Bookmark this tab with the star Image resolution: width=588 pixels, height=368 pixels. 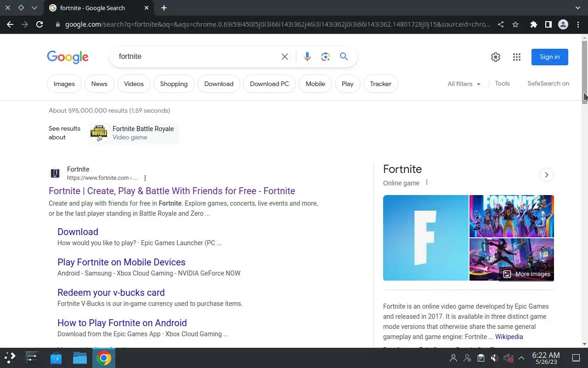coord(515,24)
